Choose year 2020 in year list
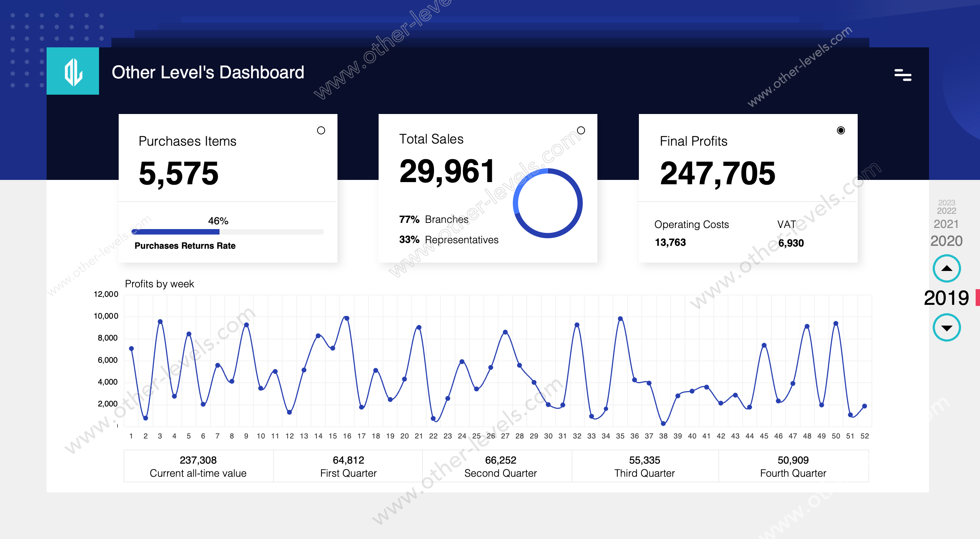 [x=946, y=241]
